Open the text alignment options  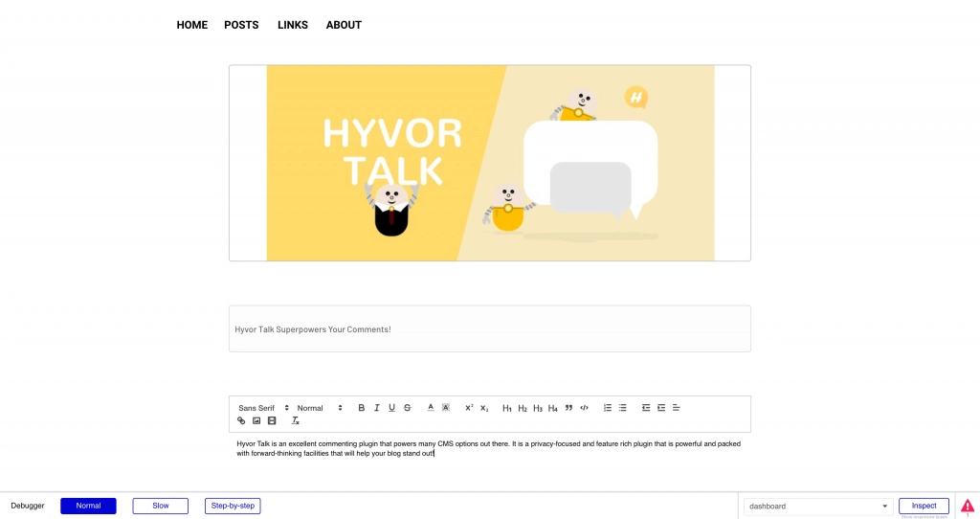tap(677, 408)
